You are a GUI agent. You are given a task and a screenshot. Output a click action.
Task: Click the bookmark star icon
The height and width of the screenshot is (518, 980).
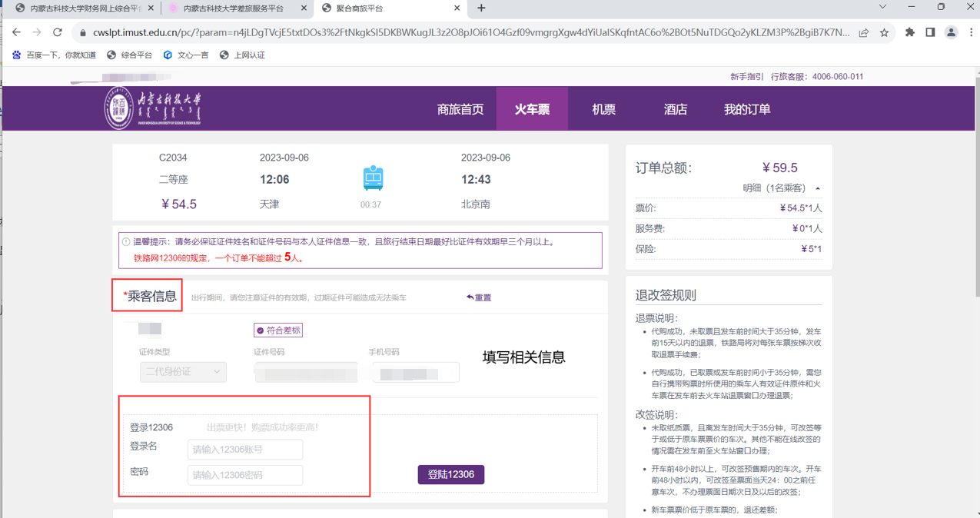click(x=884, y=32)
